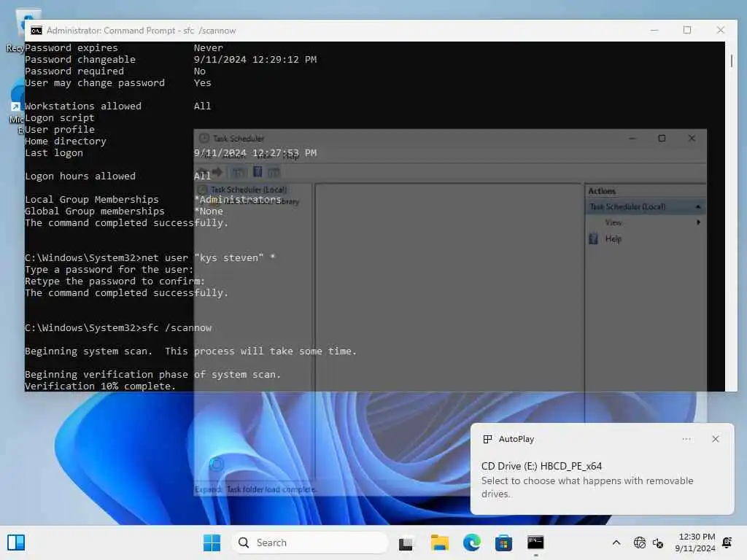Image resolution: width=747 pixels, height=560 pixels.
Task: Click the Task Scheduler window title text
Action: [239, 139]
